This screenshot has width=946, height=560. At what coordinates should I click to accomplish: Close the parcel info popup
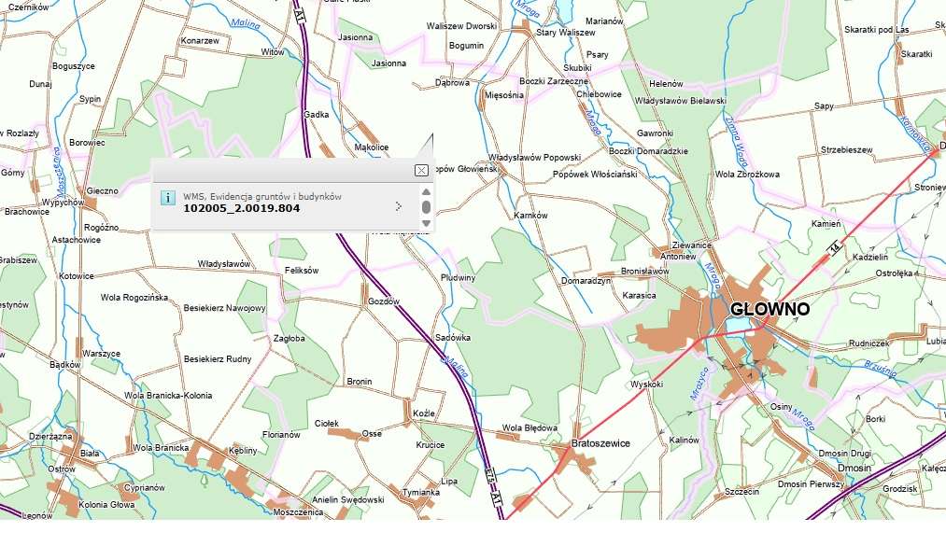coord(422,171)
